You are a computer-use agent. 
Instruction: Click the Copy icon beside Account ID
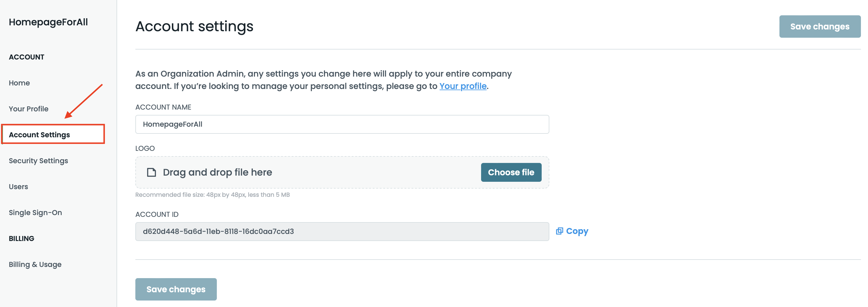(559, 231)
